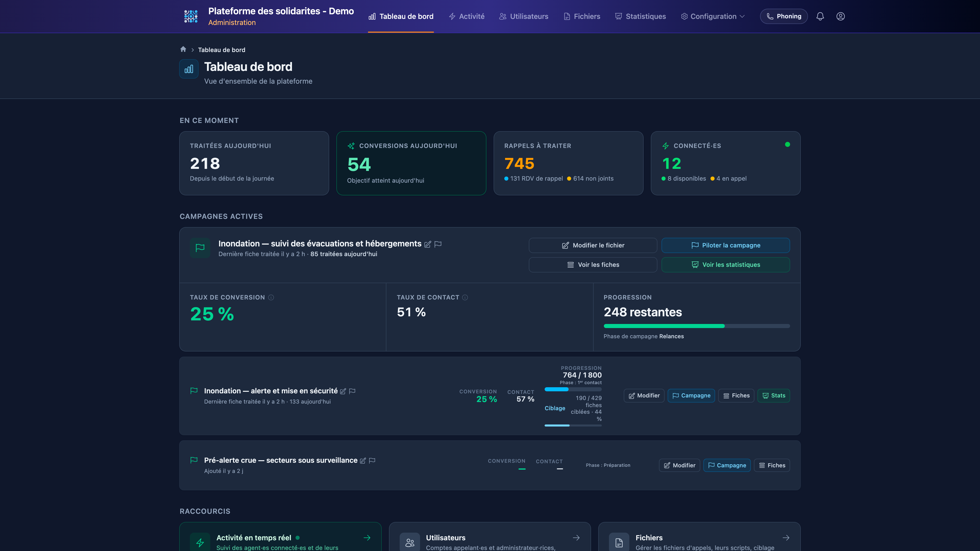
Task: Open Stats on Inondation alerte row
Action: (774, 395)
